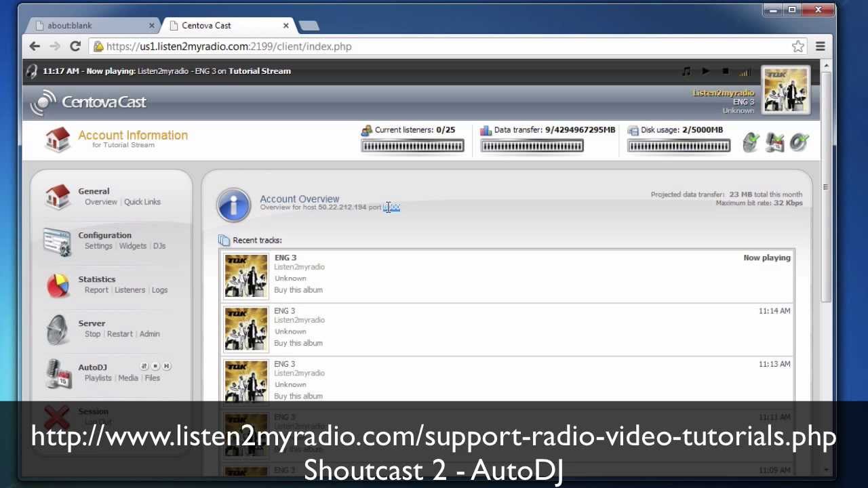Viewport: 868px width, 488px height.
Task: Start playback with the player bar play button
Action: click(x=705, y=71)
